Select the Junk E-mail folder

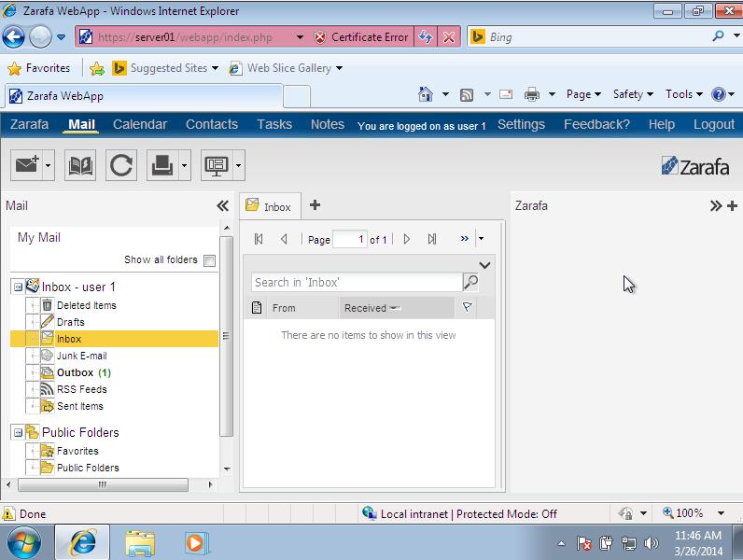pyautogui.click(x=81, y=356)
